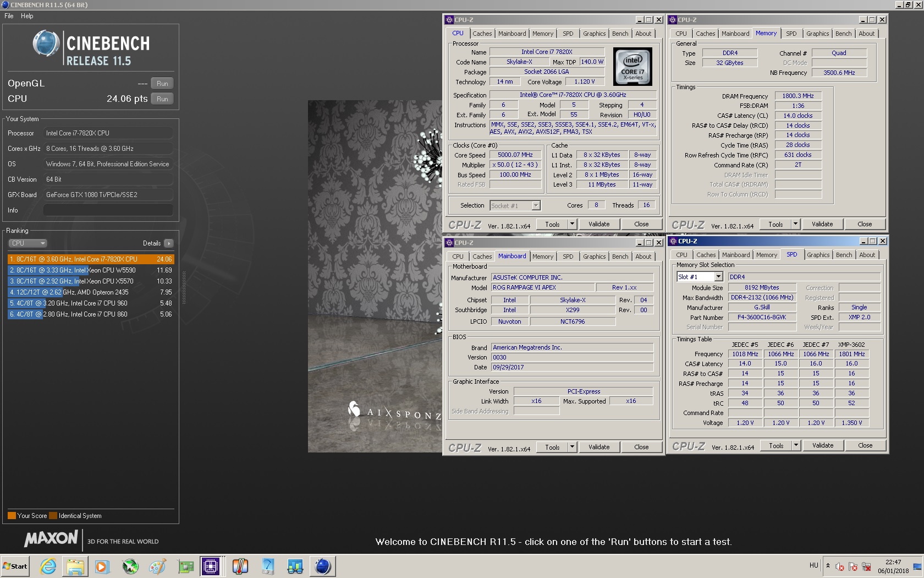This screenshot has width=924, height=578.
Task: Open the thermometer temperature monitor taskbar icon
Action: point(240,566)
